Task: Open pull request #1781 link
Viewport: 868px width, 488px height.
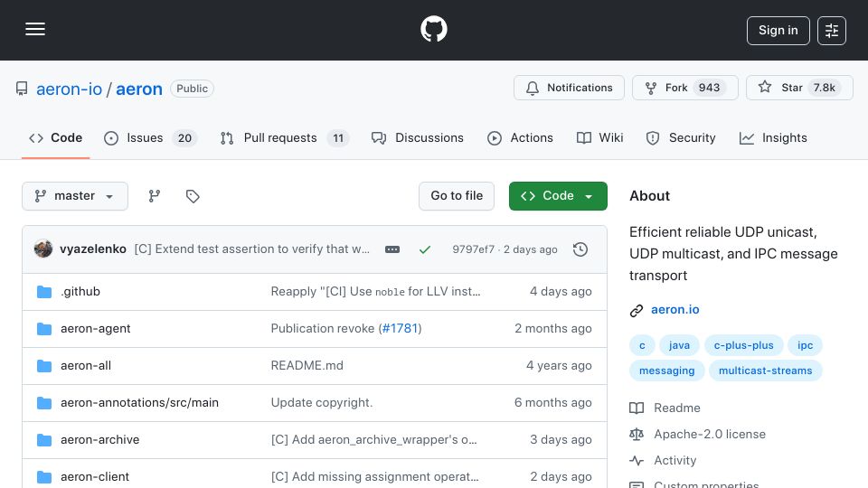Action: [x=401, y=329]
